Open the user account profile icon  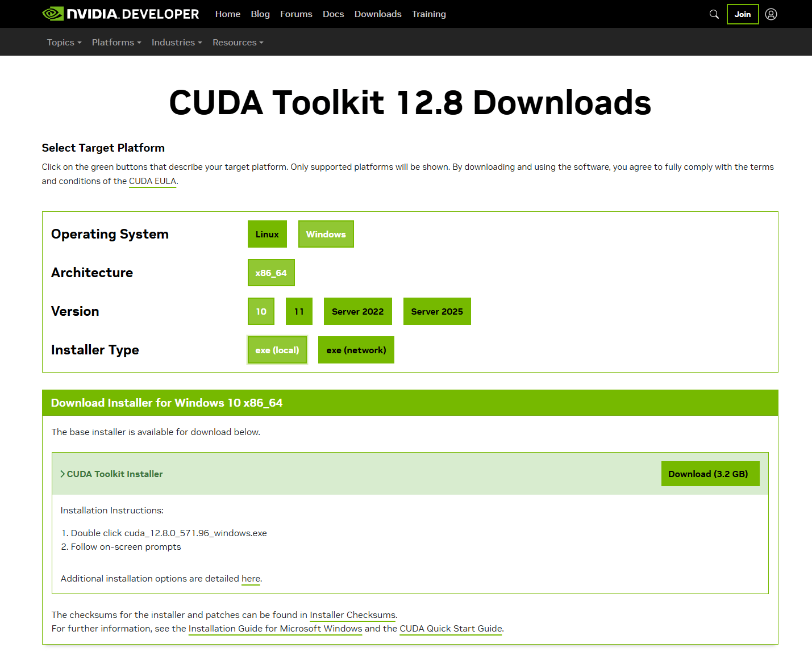tap(771, 14)
